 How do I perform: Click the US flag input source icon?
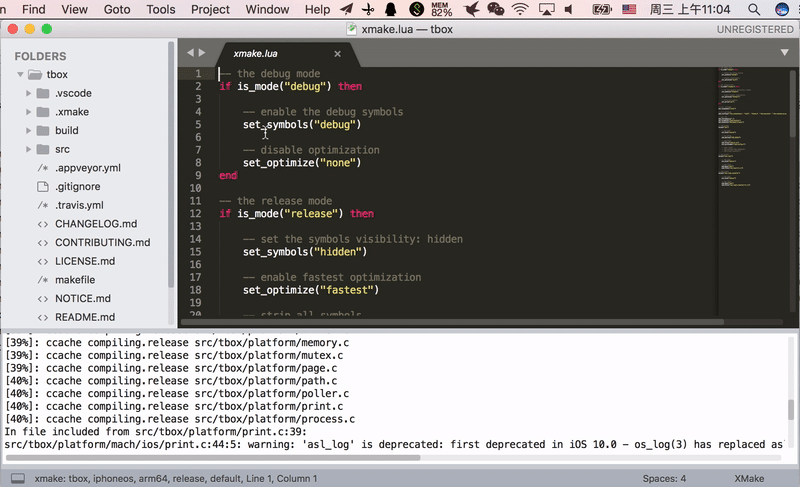(x=629, y=9)
